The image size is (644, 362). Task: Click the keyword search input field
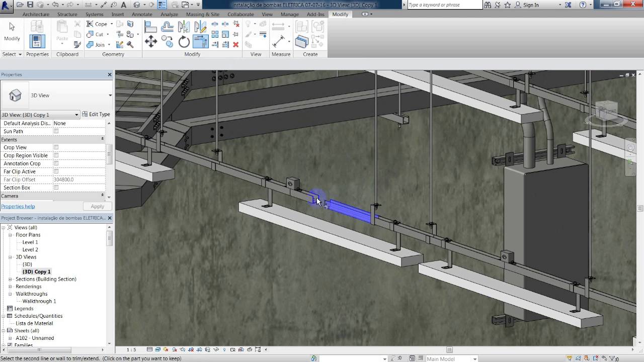(444, 5)
